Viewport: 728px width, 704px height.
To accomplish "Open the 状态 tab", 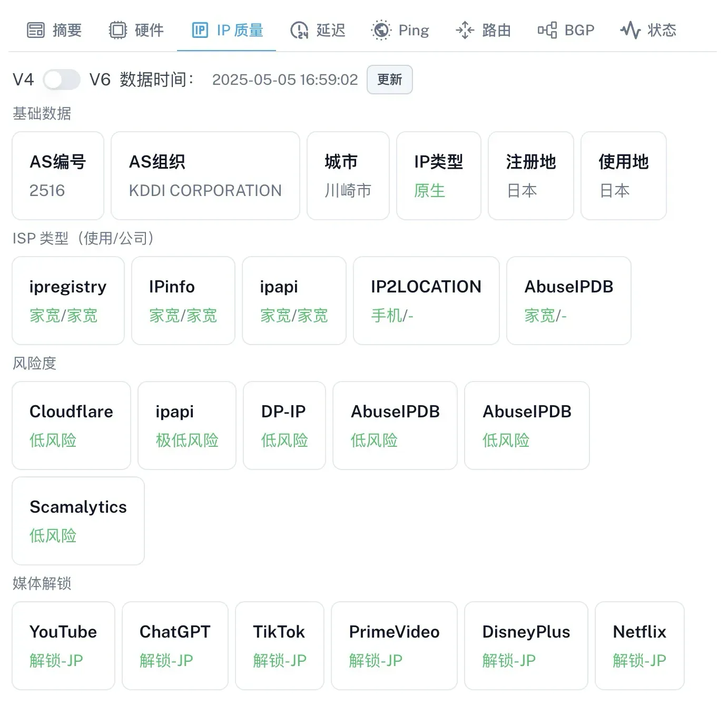I will tap(648, 31).
